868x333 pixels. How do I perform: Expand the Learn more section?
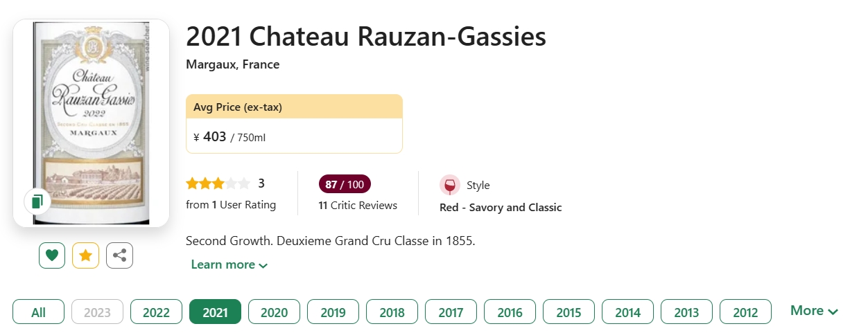(x=229, y=264)
